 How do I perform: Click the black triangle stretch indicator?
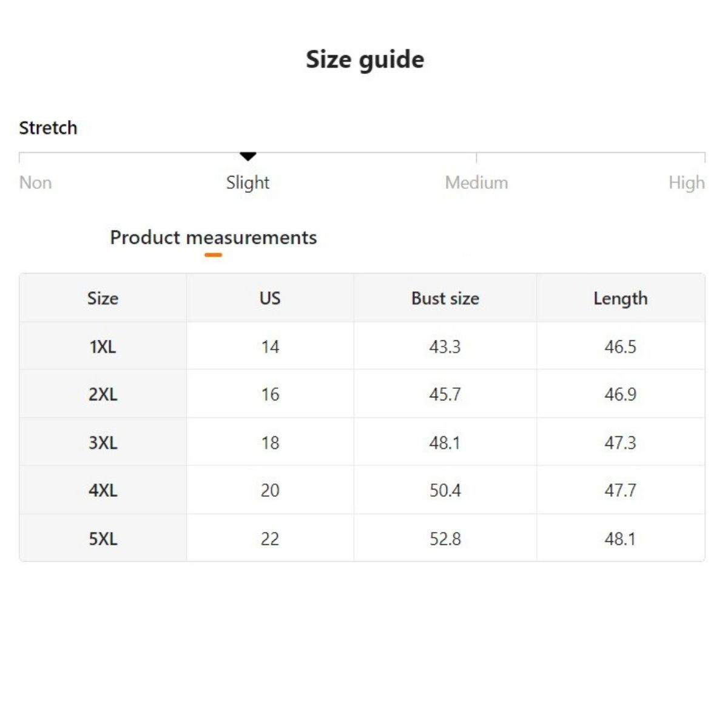(x=248, y=157)
